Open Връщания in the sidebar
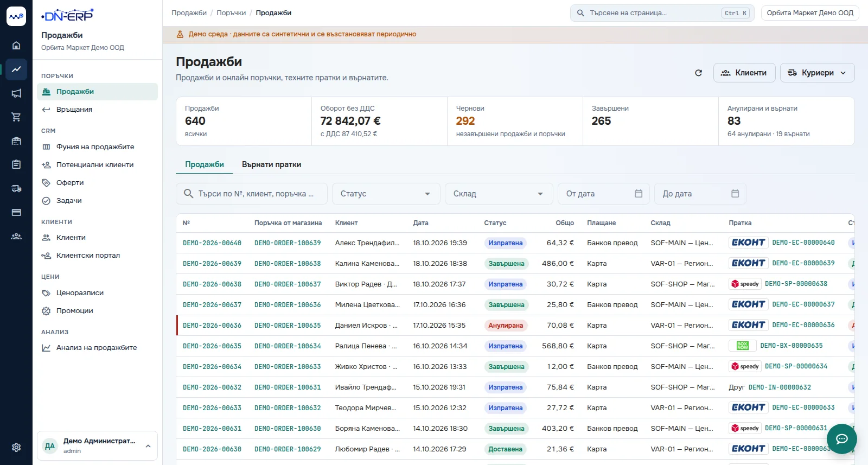The height and width of the screenshot is (465, 868). point(98,110)
